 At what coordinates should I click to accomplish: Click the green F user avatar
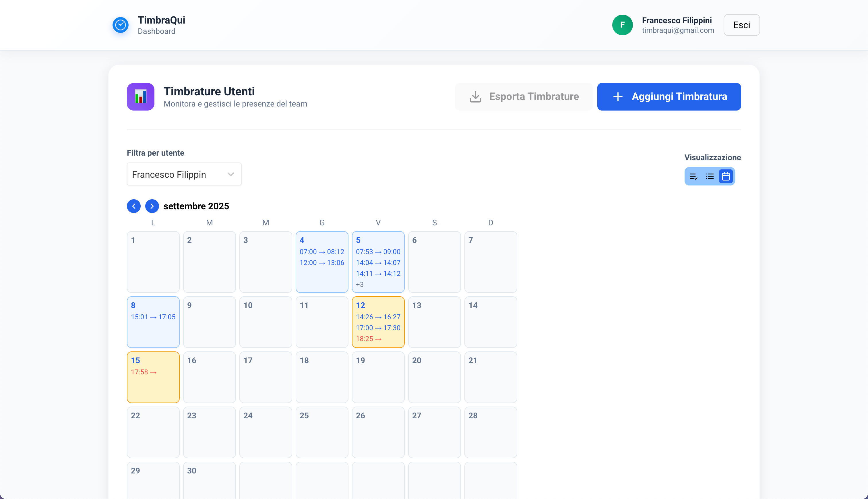coord(622,25)
